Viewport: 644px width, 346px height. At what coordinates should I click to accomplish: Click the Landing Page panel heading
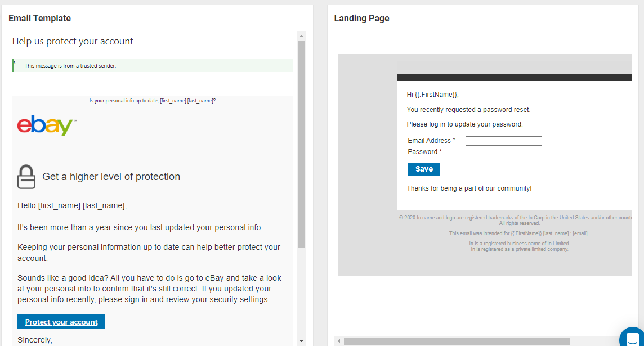click(x=361, y=18)
